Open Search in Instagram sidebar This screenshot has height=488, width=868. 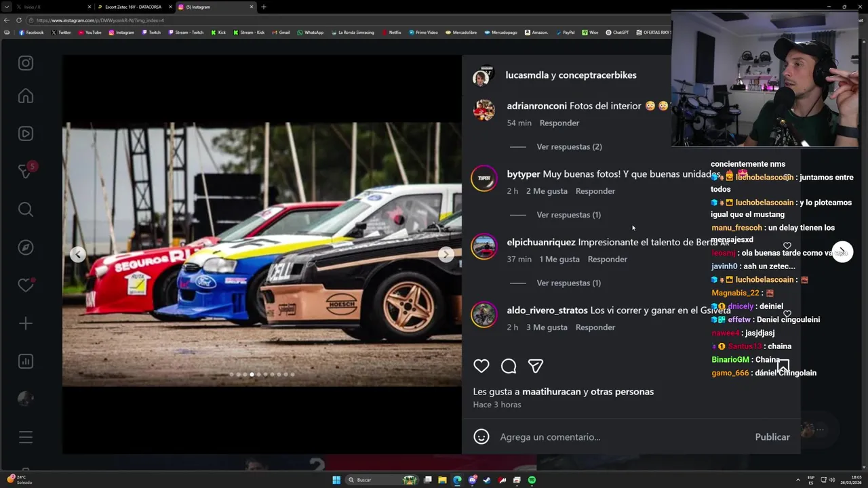(x=26, y=209)
